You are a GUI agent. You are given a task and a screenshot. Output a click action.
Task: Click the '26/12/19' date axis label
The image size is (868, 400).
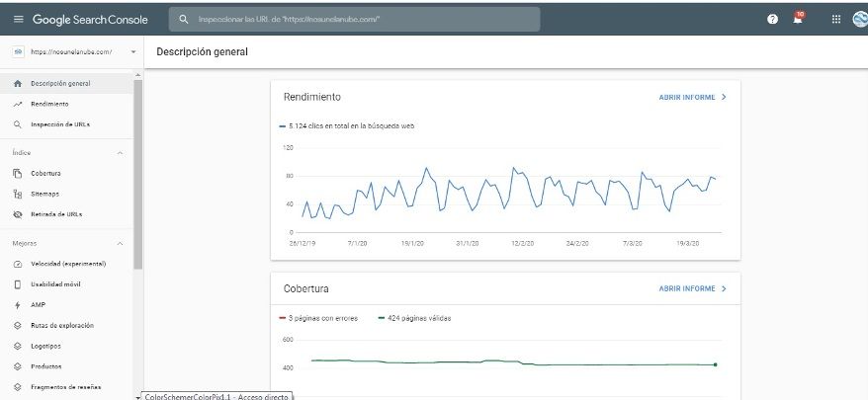click(x=303, y=243)
